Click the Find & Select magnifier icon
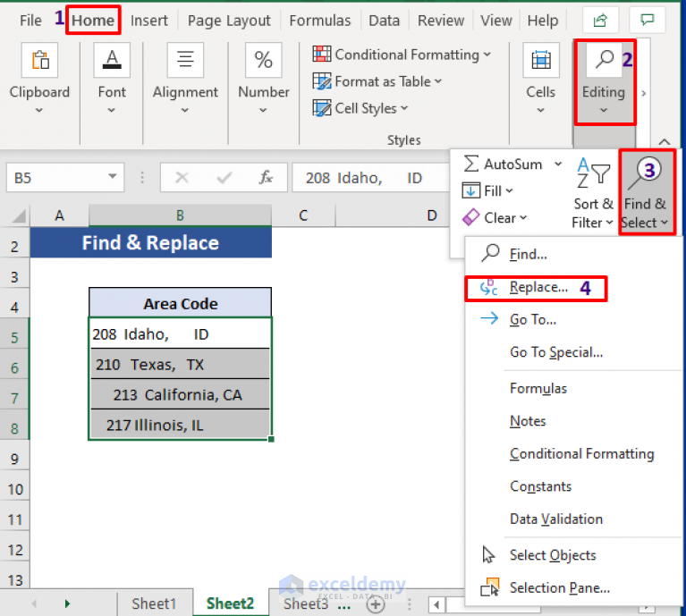Image resolution: width=686 pixels, height=616 pixels. click(x=645, y=173)
